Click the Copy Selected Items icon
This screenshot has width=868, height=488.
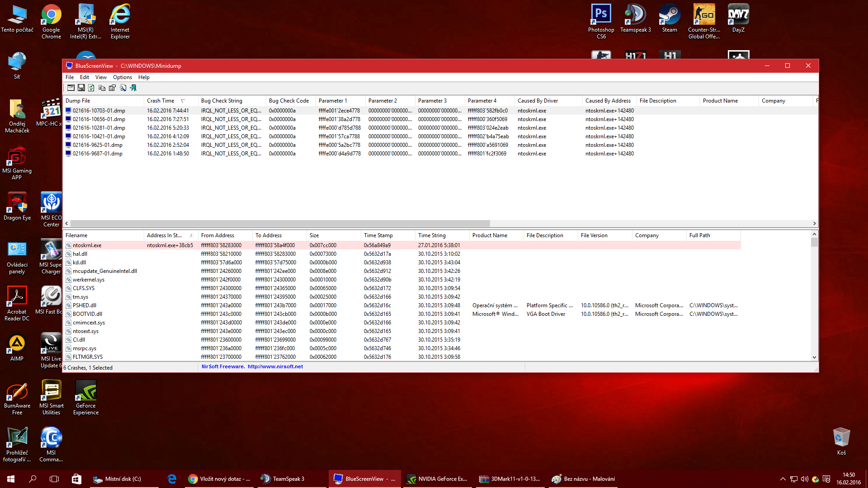(x=102, y=88)
